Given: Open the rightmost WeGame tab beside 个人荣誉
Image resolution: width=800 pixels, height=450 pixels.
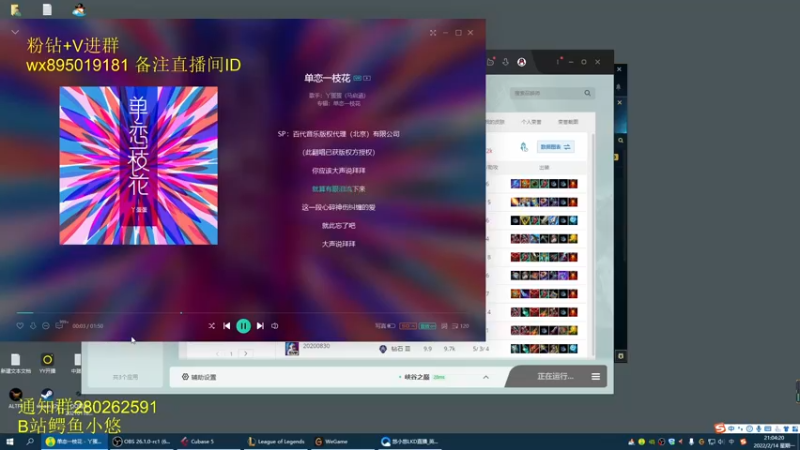Looking at the screenshot, I should 568,122.
